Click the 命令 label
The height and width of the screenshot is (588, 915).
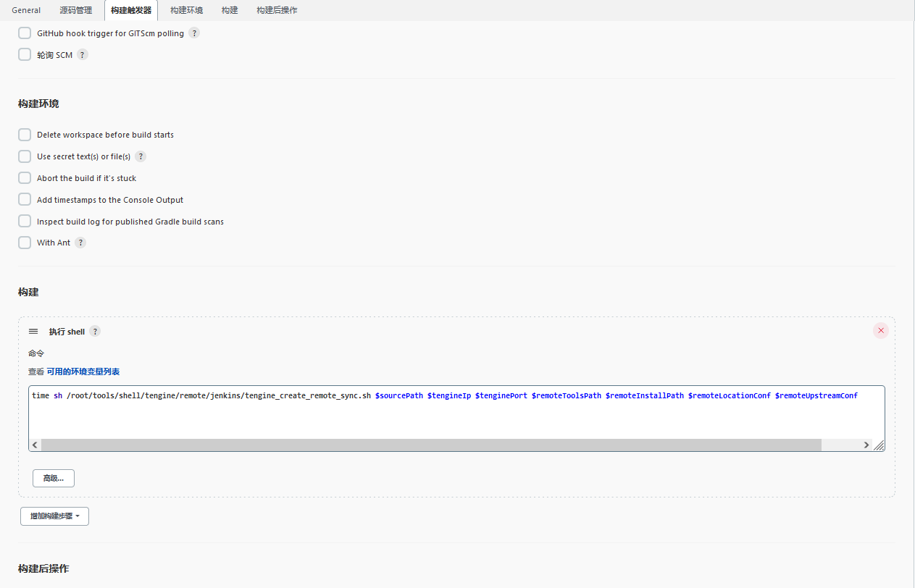(x=36, y=353)
